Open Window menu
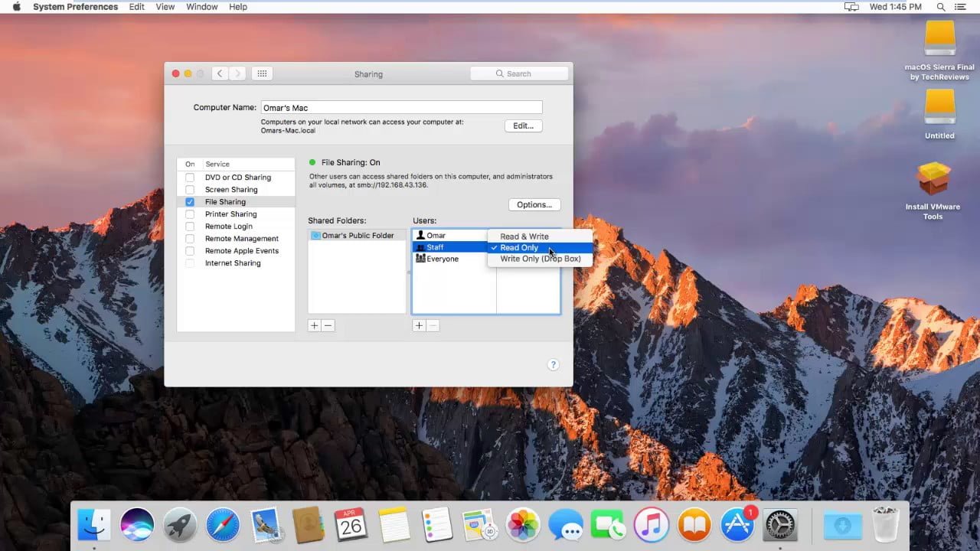 point(202,7)
